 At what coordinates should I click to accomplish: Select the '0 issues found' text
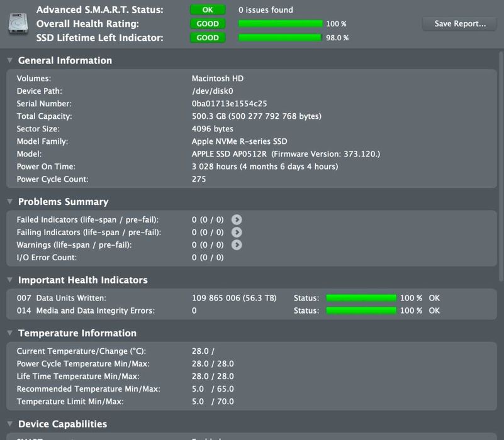coord(266,10)
